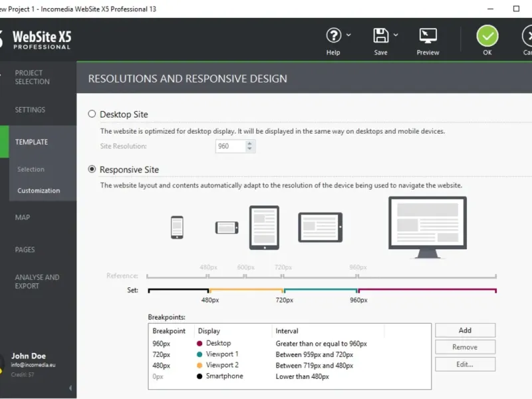Screen dimensions: 532x399
Task: Click the portrait smartphone device icon
Action: click(x=177, y=227)
